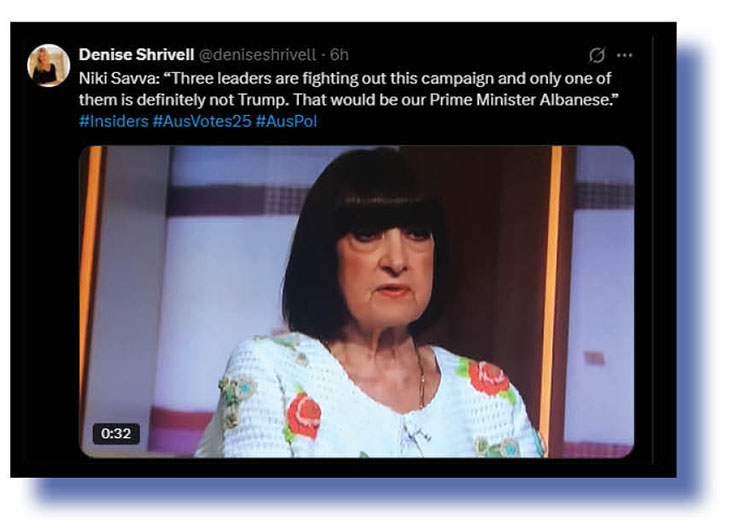
Task: Visit the @deniseshrivell handle link
Action: click(x=258, y=55)
